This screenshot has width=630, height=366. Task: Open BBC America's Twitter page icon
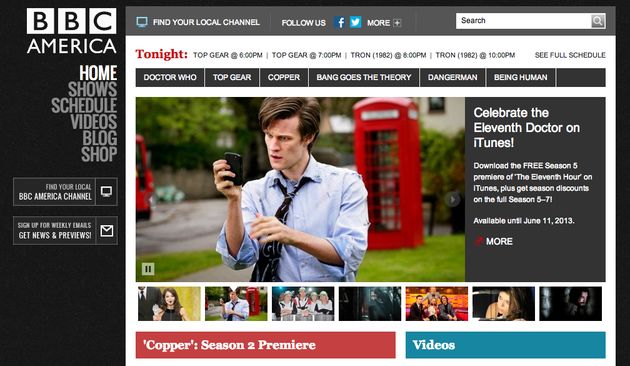(x=356, y=22)
